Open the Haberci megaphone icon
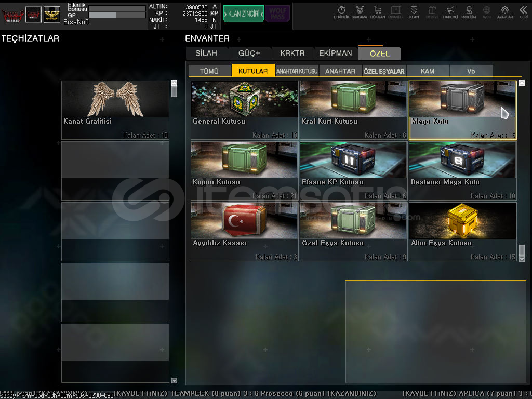This screenshot has height=399, width=532. point(450,11)
